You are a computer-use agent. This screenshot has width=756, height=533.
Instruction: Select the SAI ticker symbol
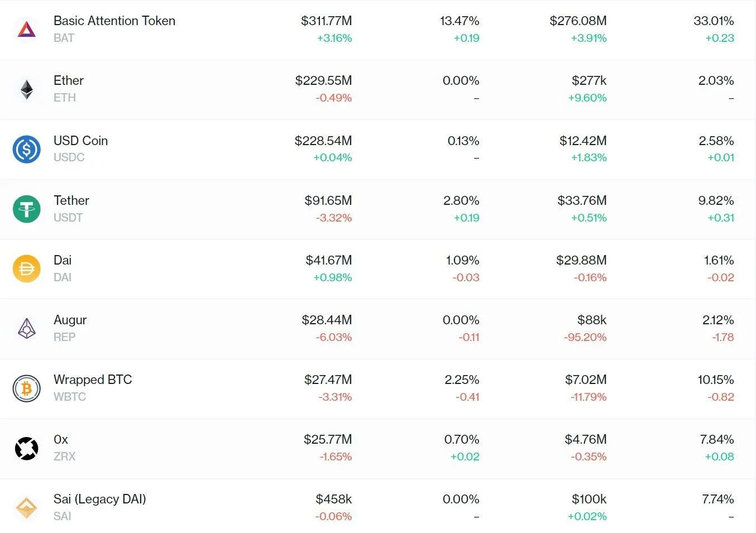63,516
